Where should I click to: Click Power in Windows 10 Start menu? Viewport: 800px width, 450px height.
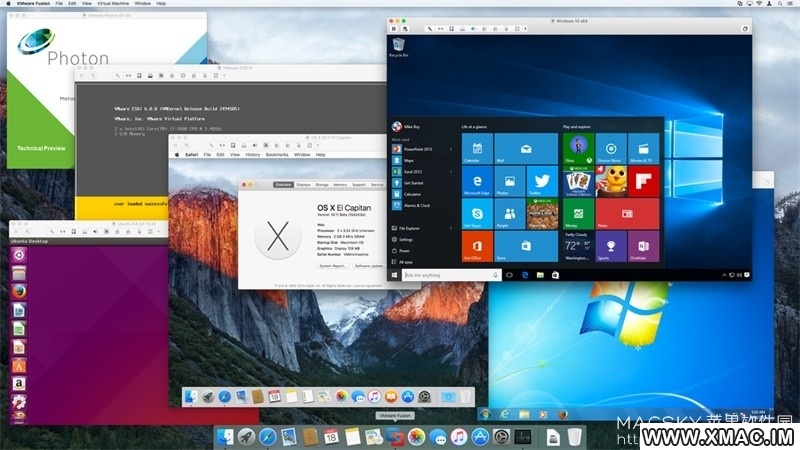(x=400, y=251)
